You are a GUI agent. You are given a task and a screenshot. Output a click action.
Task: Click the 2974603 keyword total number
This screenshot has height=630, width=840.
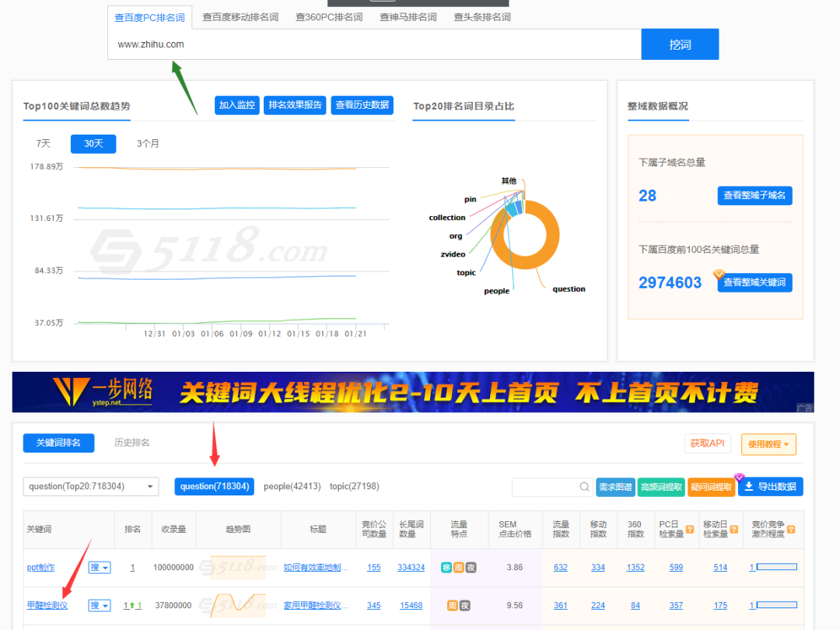670,282
